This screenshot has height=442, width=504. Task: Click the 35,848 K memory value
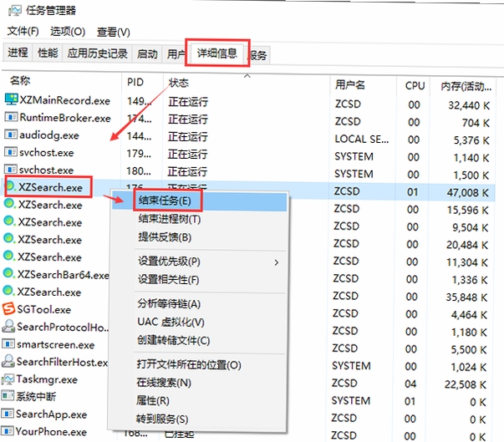click(x=466, y=297)
